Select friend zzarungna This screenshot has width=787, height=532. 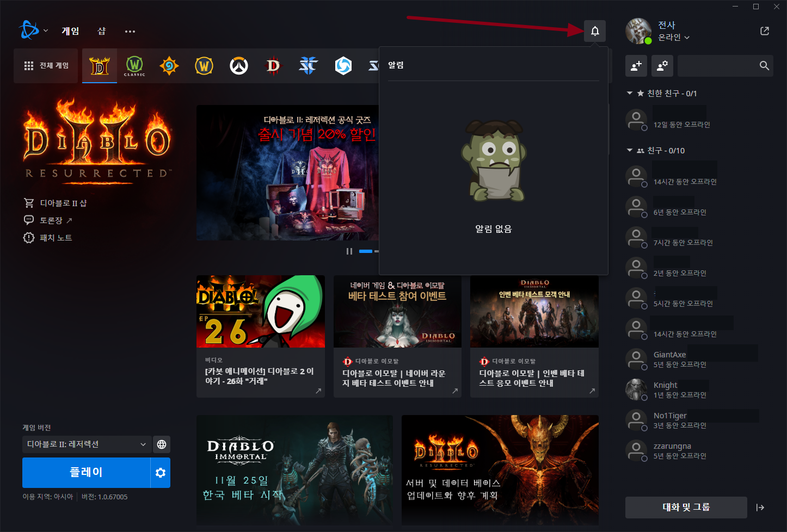click(699, 451)
